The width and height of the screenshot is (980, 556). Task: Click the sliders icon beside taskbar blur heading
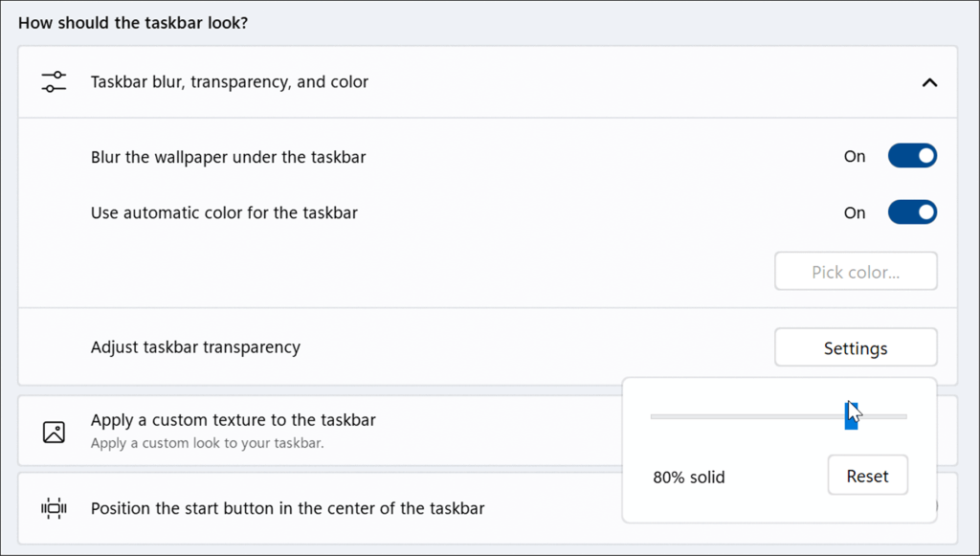tap(54, 82)
